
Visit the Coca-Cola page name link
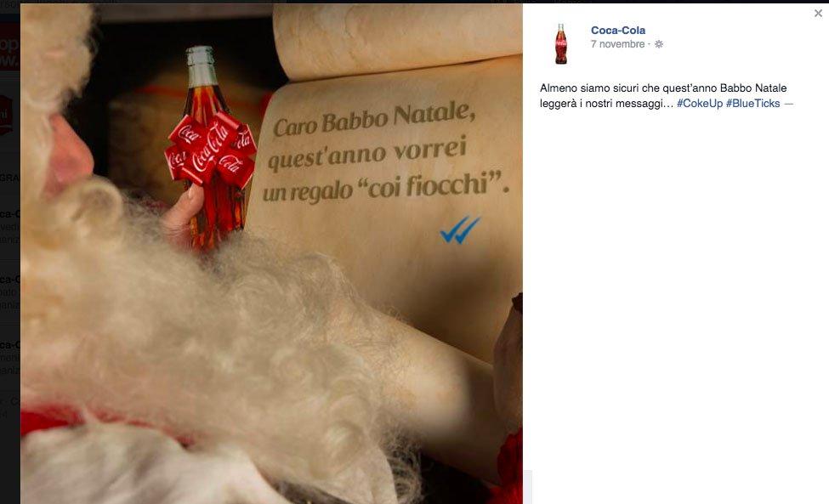(617, 30)
